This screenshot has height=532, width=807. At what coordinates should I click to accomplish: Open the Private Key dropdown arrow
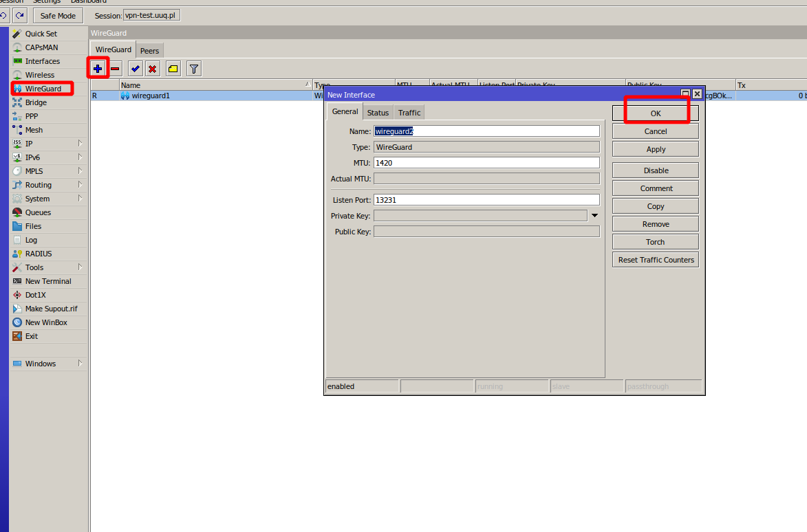pyautogui.click(x=594, y=214)
